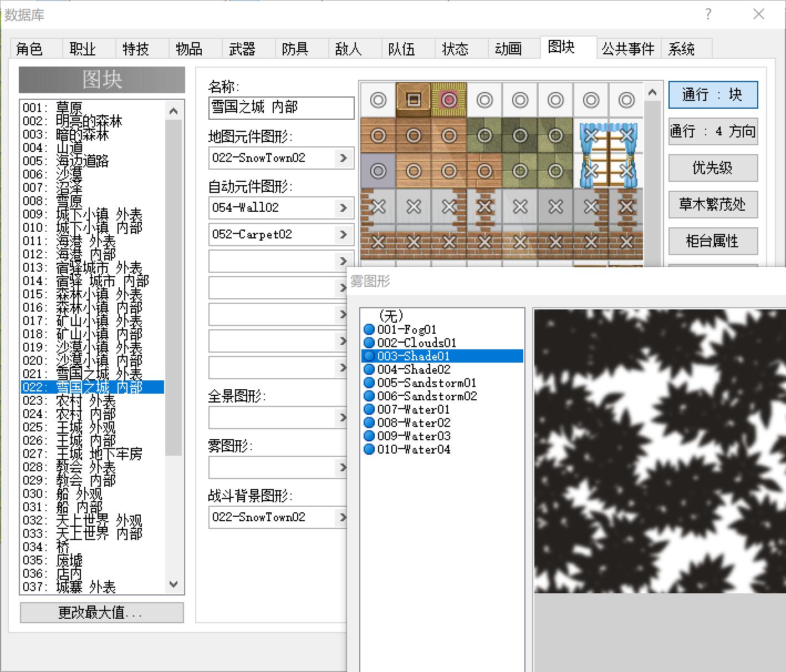Viewport: 786px width, 672px height.
Task: Click the 007-Water01 blue icon
Action: point(369,409)
